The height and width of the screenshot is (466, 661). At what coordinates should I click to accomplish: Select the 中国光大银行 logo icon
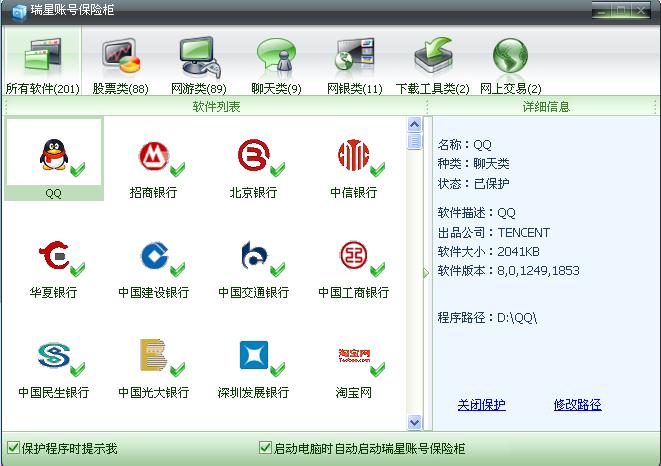coord(153,355)
